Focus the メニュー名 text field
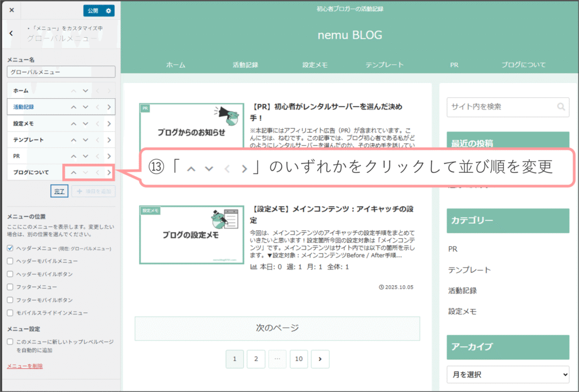This screenshot has width=579, height=392. point(61,72)
